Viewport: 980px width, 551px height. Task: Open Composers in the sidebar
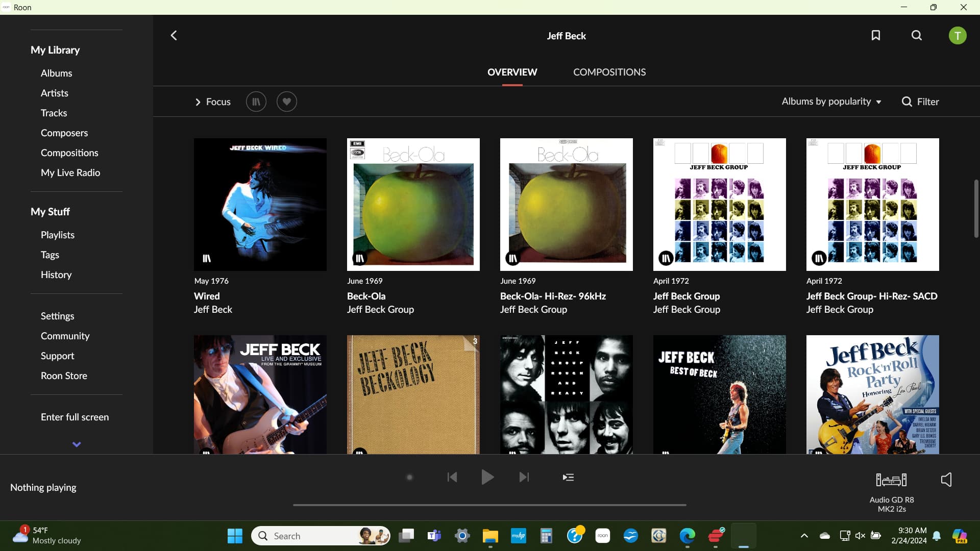coord(64,133)
